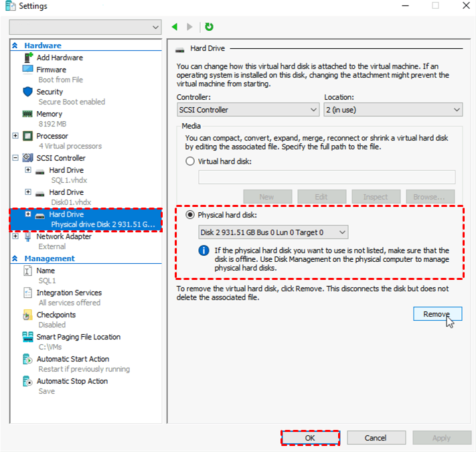Select the Virtual hard disk radio button
The image size is (476, 452).
190,161
